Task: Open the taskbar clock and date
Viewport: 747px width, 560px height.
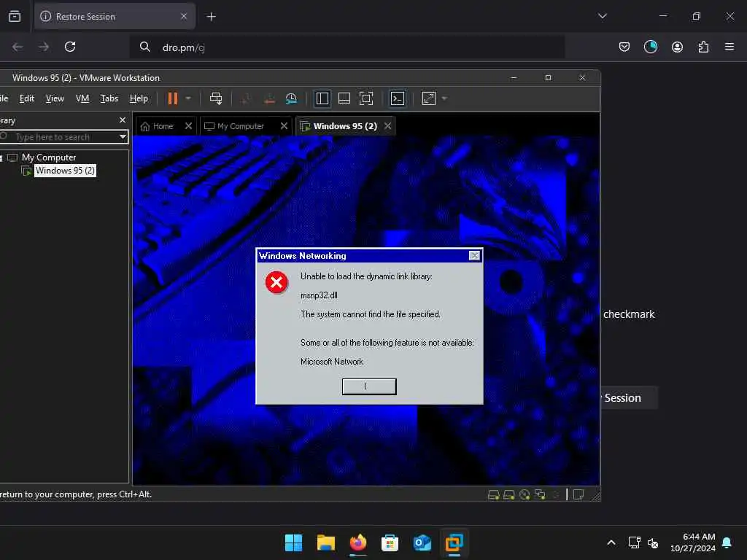Action: click(x=693, y=542)
